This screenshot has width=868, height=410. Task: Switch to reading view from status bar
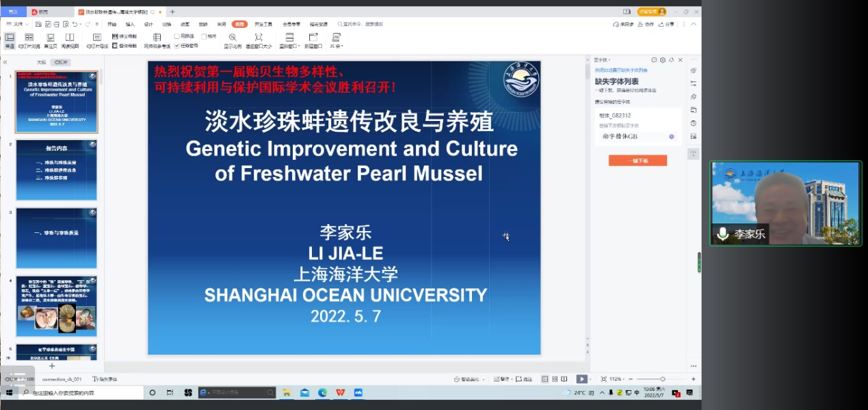(x=564, y=379)
